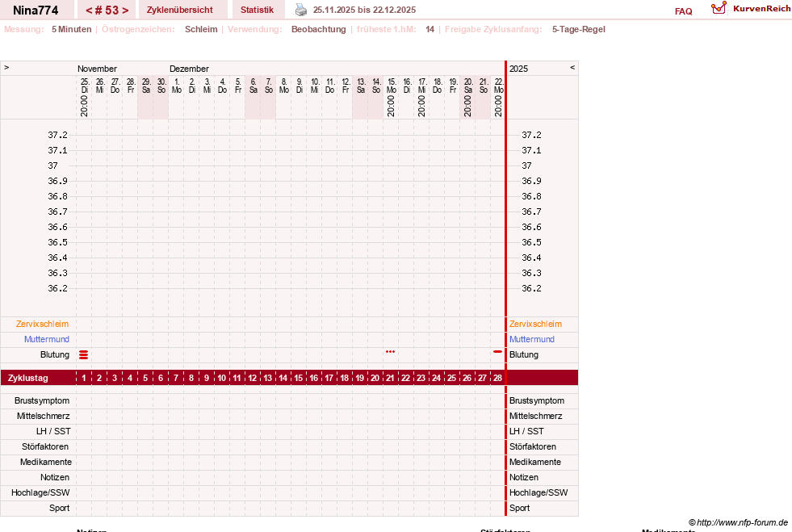This screenshot has height=532, width=792.
Task: Go to cycle navigation < # 53 >
Action: pyautogui.click(x=107, y=10)
